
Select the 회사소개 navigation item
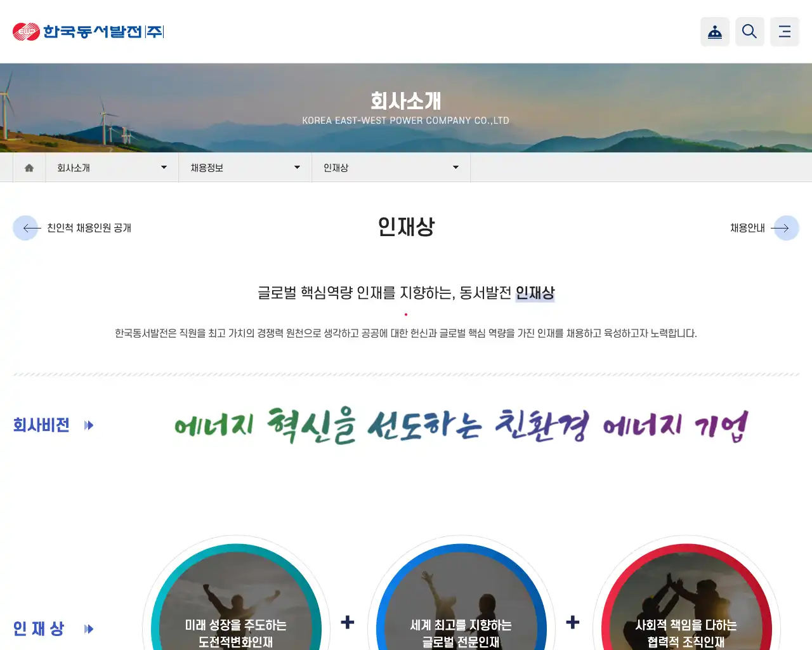point(74,167)
